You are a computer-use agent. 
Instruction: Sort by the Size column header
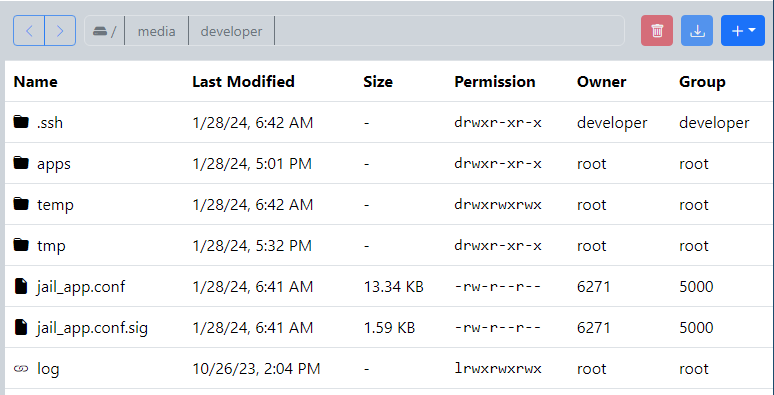click(x=378, y=81)
